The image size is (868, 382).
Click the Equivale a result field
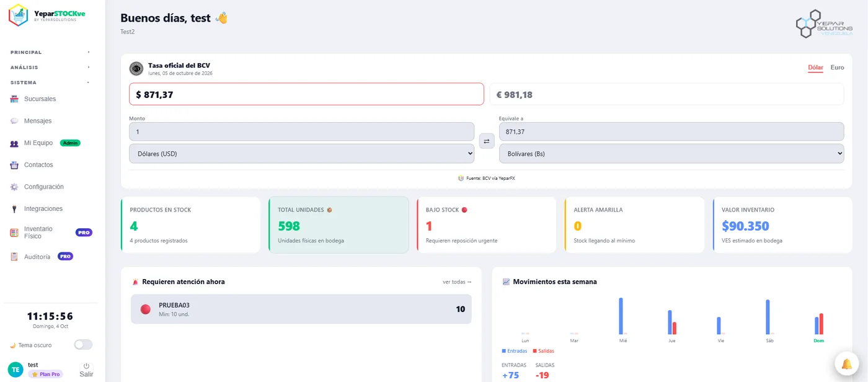click(671, 131)
